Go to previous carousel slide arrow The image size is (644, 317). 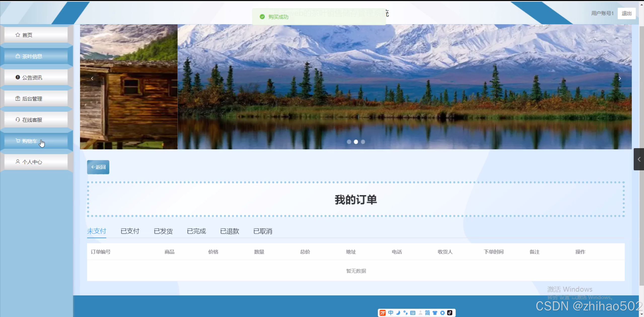pos(92,78)
